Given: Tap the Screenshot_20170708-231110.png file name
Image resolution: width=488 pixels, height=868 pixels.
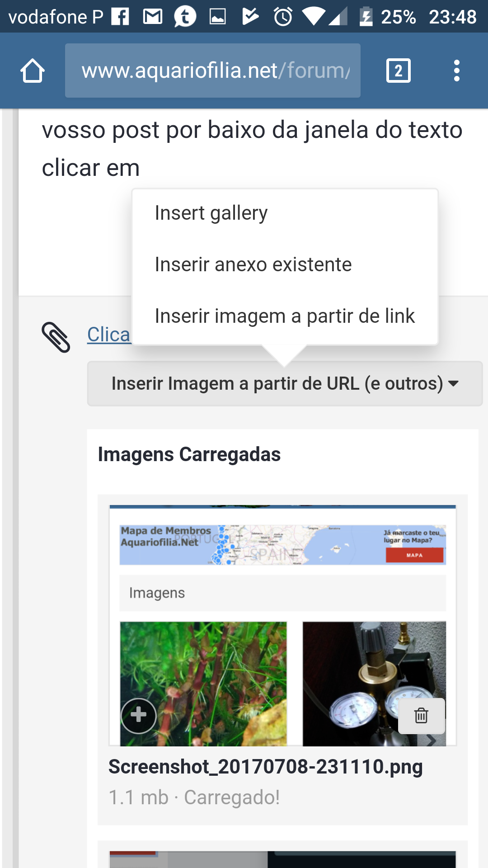Looking at the screenshot, I should 266,767.
